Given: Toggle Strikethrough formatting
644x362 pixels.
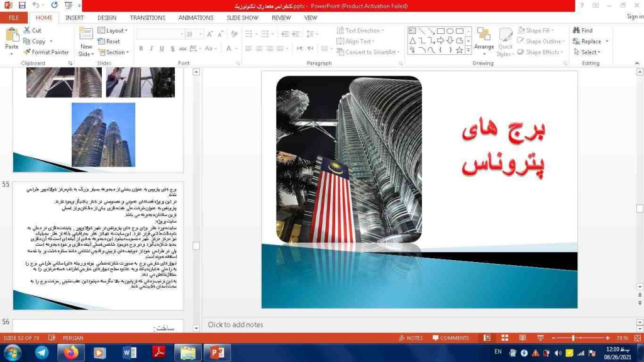Looking at the screenshot, I should pyautogui.click(x=183, y=48).
